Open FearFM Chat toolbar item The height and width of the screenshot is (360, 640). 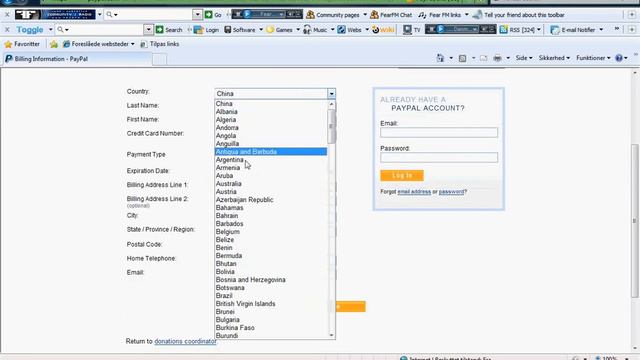click(391, 15)
